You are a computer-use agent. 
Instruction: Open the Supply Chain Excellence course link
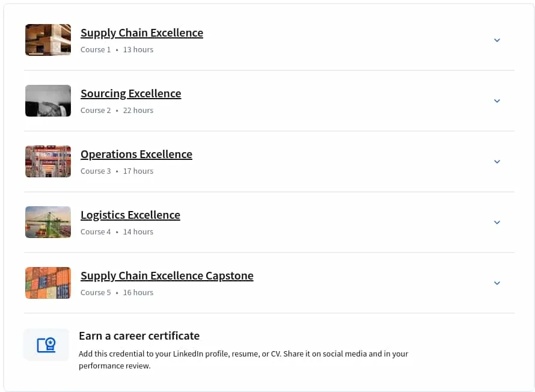click(x=142, y=32)
